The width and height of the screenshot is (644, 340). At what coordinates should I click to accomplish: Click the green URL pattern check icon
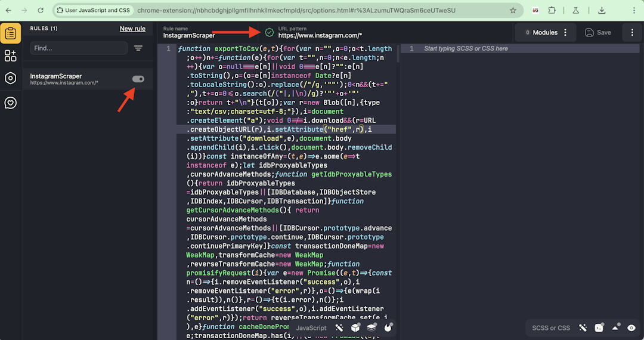pos(270,32)
